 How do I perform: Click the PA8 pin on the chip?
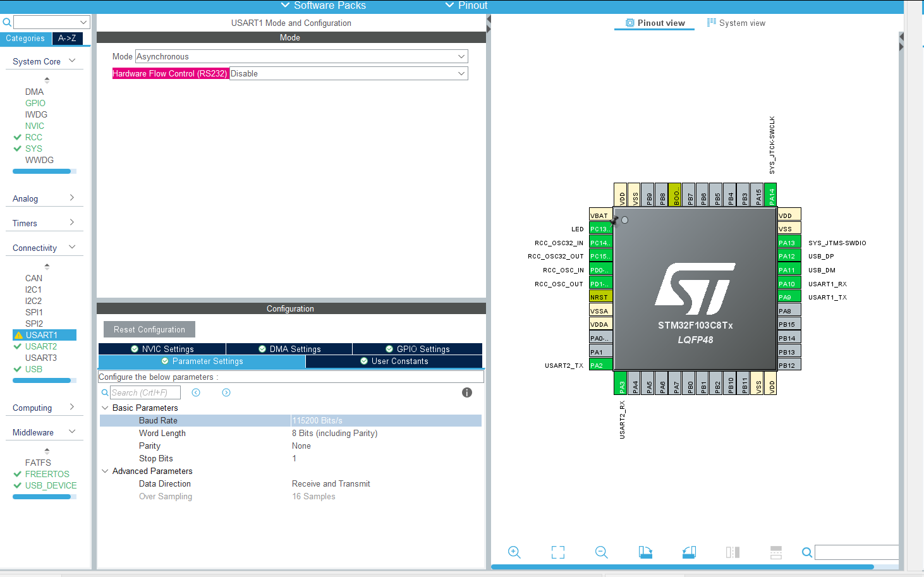click(789, 311)
